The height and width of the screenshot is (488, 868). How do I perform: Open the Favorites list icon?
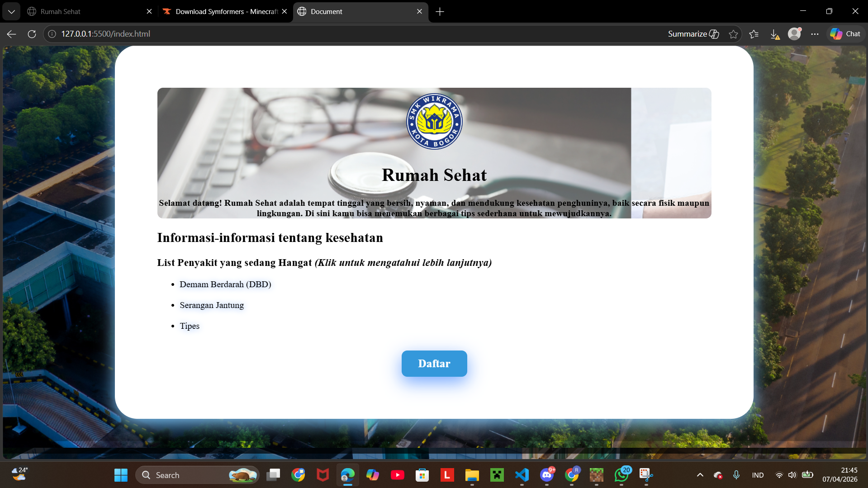[754, 34]
